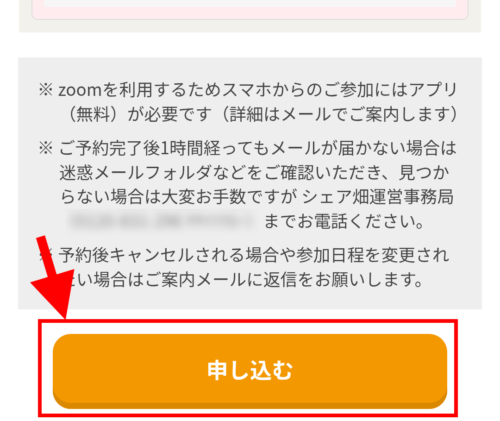Screen dimensions: 500x421
Task: Select the ※ mark before zoom note
Action: point(46,90)
